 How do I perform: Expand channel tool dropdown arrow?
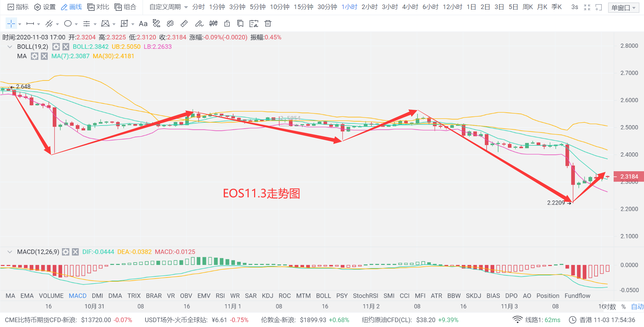click(x=57, y=24)
